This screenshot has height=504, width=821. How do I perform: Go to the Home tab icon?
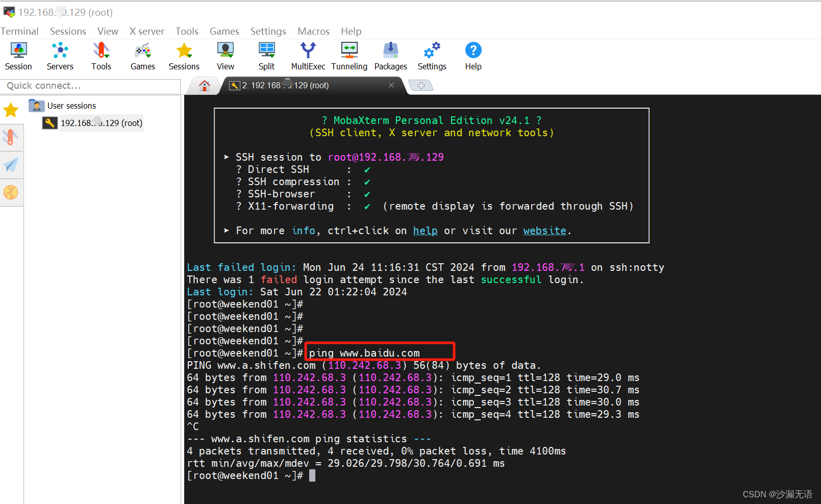(x=205, y=86)
